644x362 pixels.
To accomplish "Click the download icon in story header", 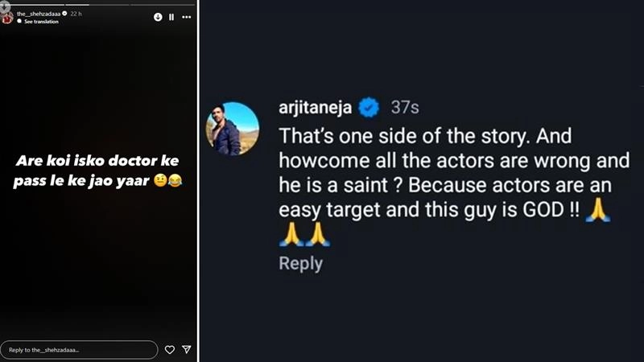I will [x=158, y=16].
